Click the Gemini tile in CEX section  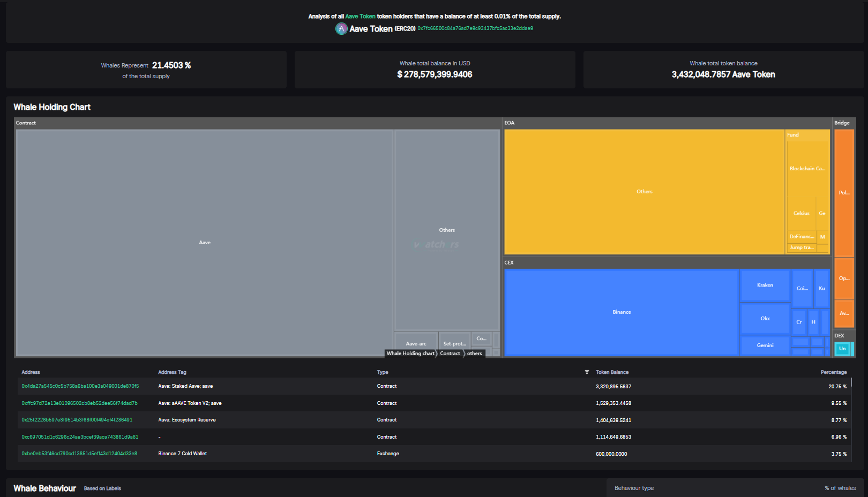coord(765,345)
